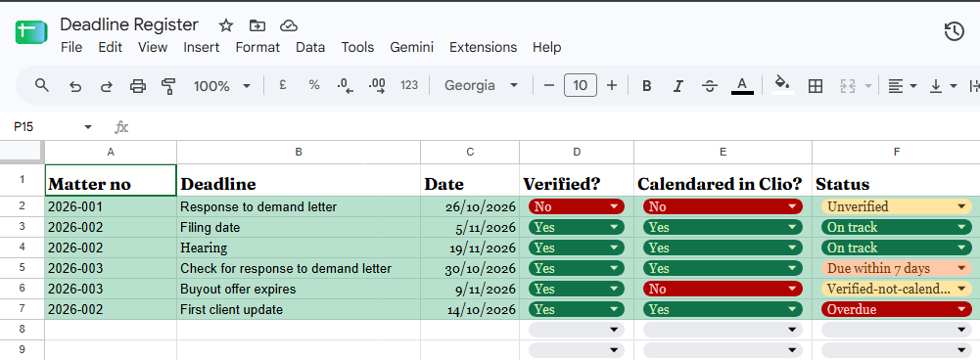
Task: Open the Help menu
Action: click(547, 48)
